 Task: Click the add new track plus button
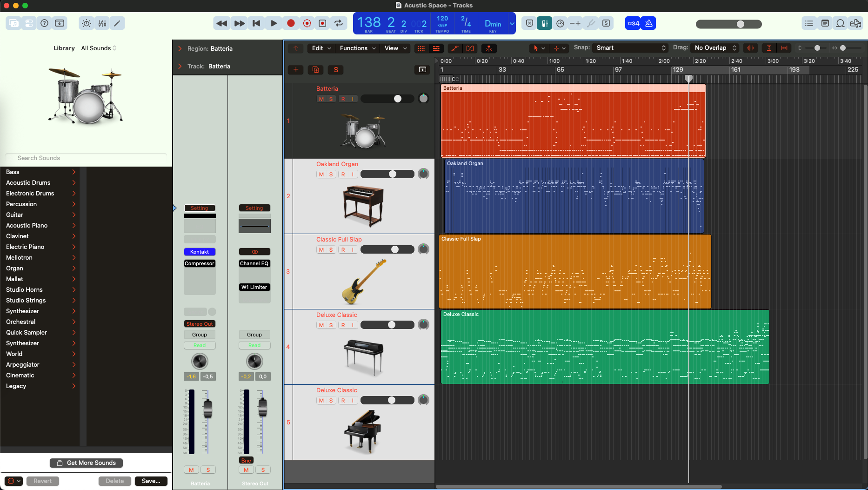pyautogui.click(x=296, y=70)
